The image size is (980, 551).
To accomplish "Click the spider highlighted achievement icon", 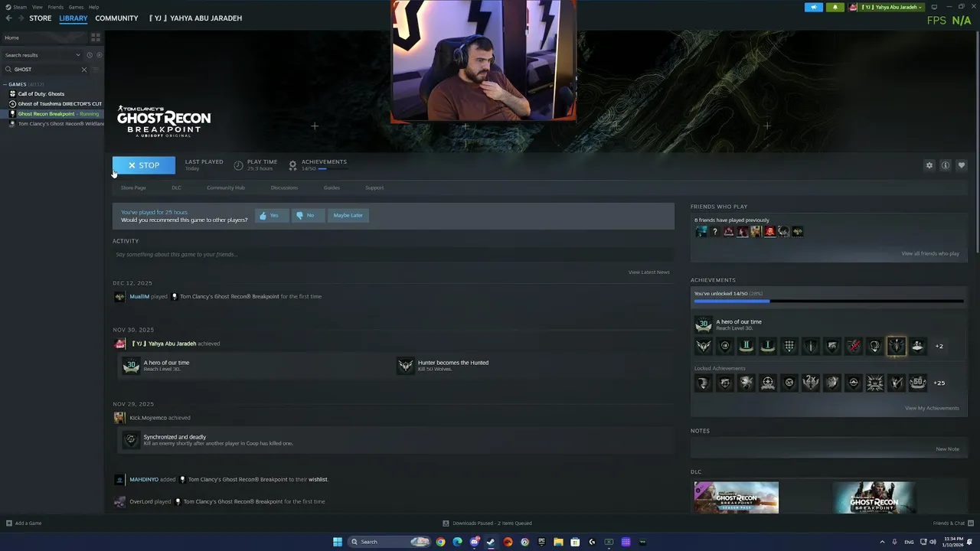I will [x=896, y=346].
